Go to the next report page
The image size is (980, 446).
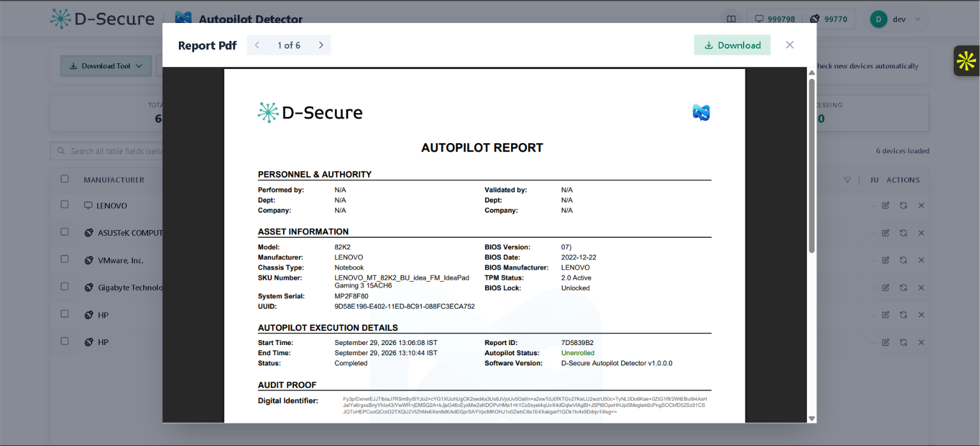321,45
